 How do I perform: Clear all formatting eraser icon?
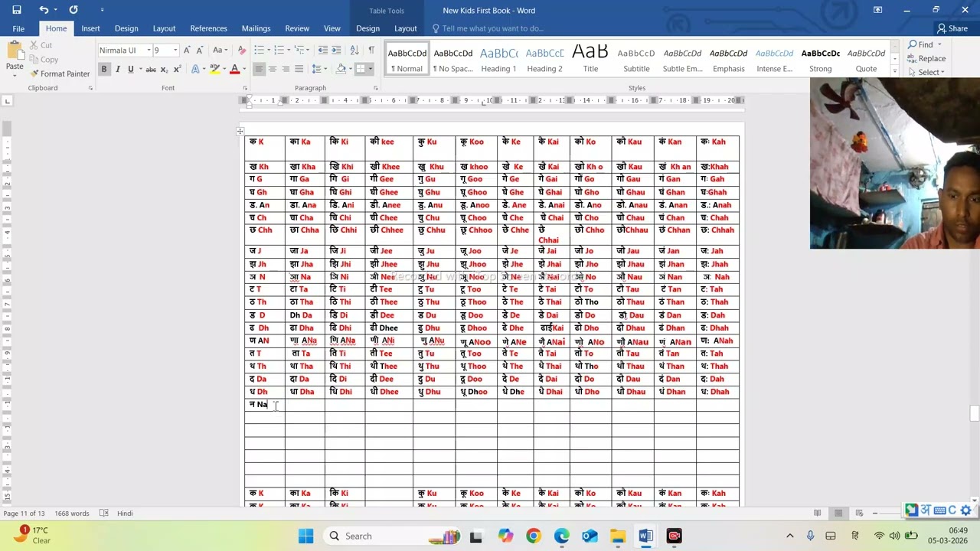point(242,51)
